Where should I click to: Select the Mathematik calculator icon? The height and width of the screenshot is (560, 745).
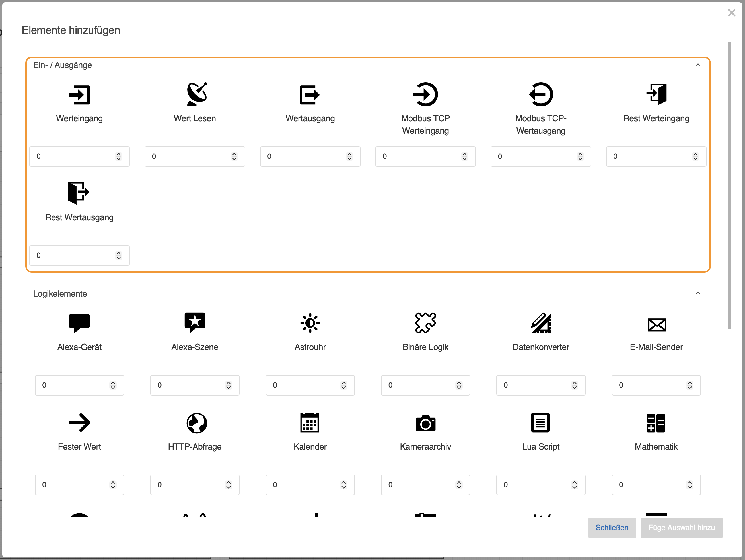click(x=656, y=423)
